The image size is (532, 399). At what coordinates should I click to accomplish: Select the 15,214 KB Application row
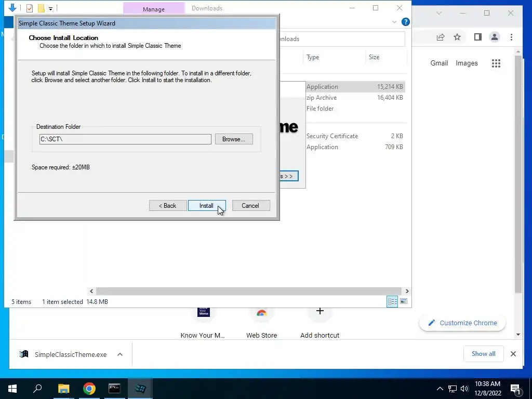tap(355, 87)
